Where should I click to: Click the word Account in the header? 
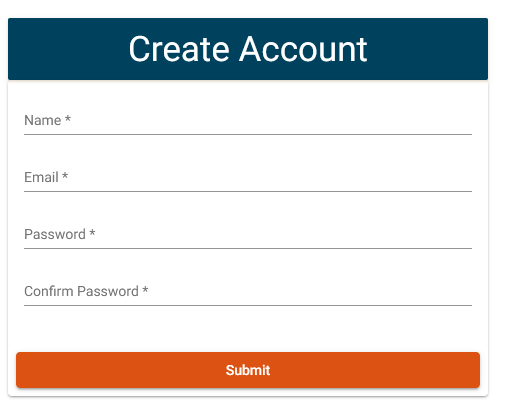[x=303, y=49]
